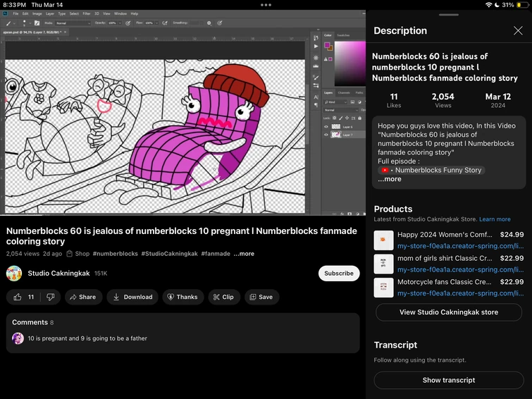532x399 pixels.
Task: Open View Studio Cakningkak store
Action: (448, 312)
